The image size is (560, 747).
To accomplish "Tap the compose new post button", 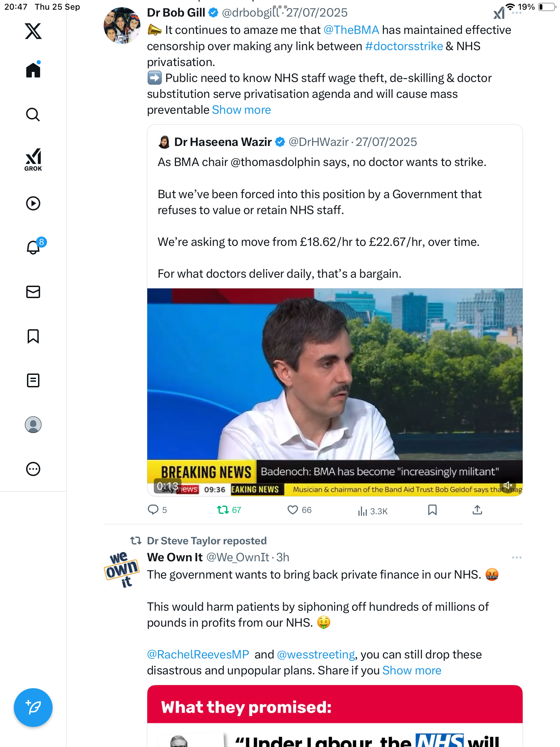I will coord(33,707).
